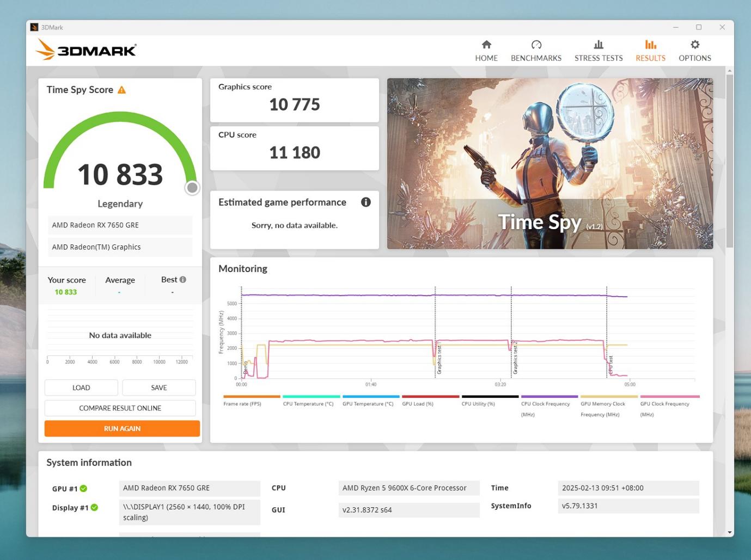
Task: Toggle the Frame rate (FPS) legend
Action: coord(252,401)
